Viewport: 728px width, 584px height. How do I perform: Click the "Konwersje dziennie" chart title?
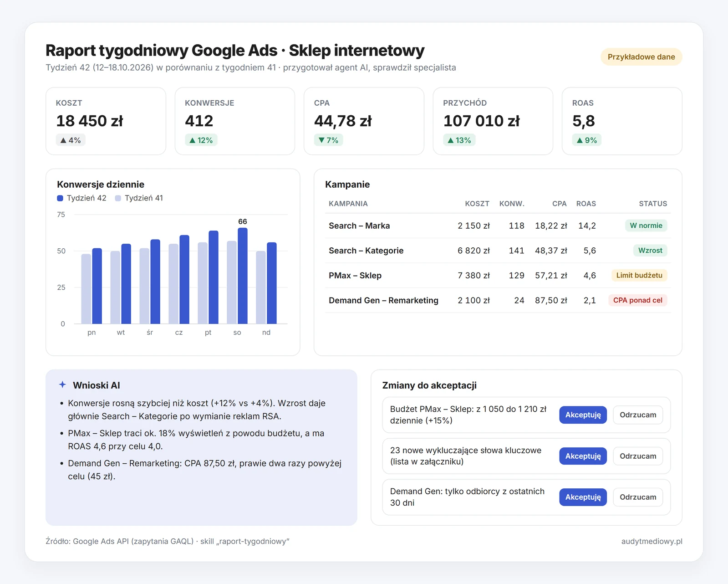coord(101,184)
